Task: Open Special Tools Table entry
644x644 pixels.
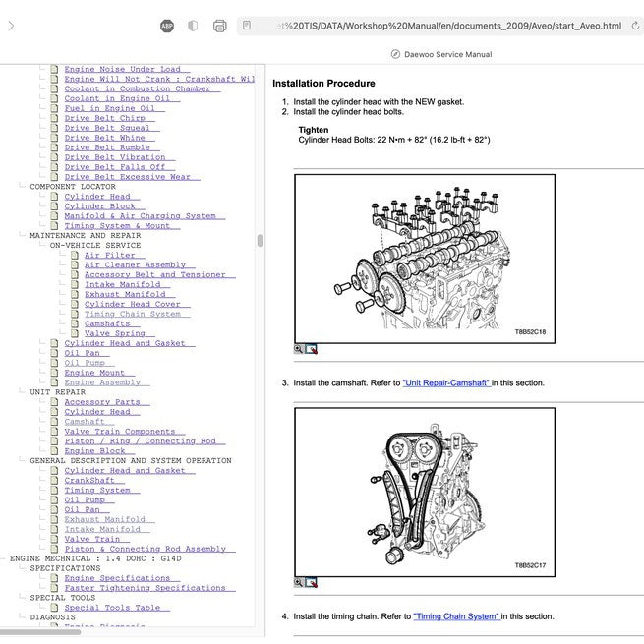Action: (x=112, y=608)
